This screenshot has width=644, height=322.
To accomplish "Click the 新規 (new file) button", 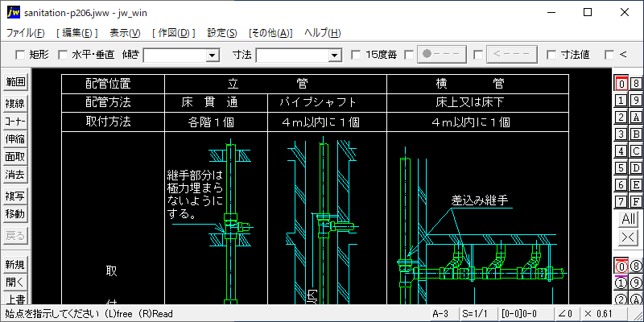I will pos(15,265).
